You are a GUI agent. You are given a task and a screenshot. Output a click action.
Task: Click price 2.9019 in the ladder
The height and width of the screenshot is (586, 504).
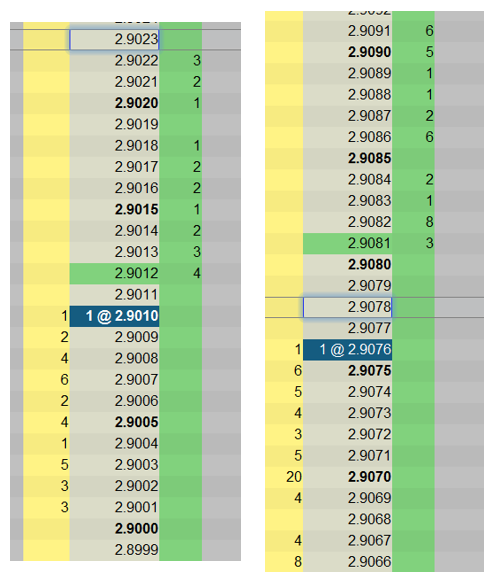point(136,124)
